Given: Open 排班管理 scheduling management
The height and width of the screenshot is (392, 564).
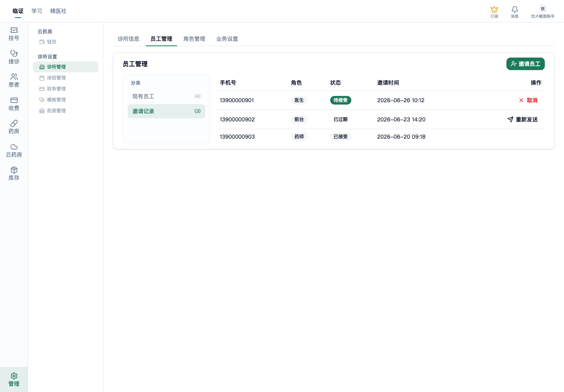Looking at the screenshot, I should [65, 78].
